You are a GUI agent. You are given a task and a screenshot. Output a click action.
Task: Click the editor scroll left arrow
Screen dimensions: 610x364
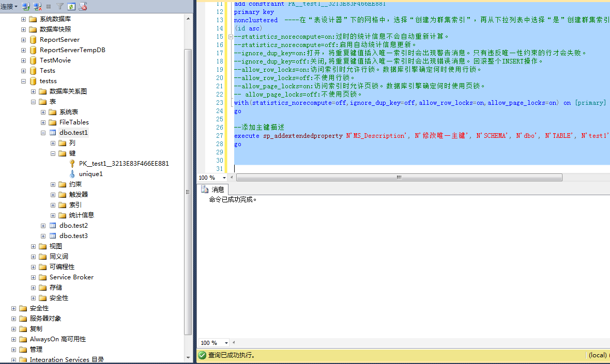(232, 178)
